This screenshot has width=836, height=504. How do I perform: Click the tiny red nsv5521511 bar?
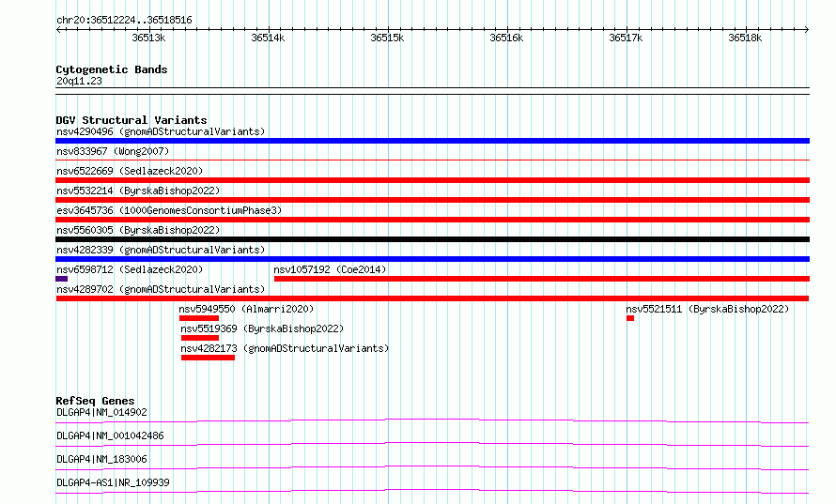(x=630, y=318)
